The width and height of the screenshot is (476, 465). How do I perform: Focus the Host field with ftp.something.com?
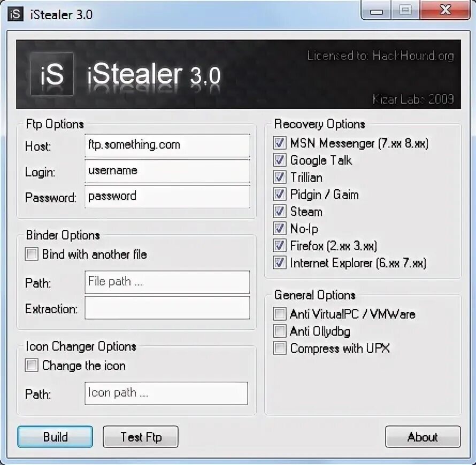[x=167, y=145]
